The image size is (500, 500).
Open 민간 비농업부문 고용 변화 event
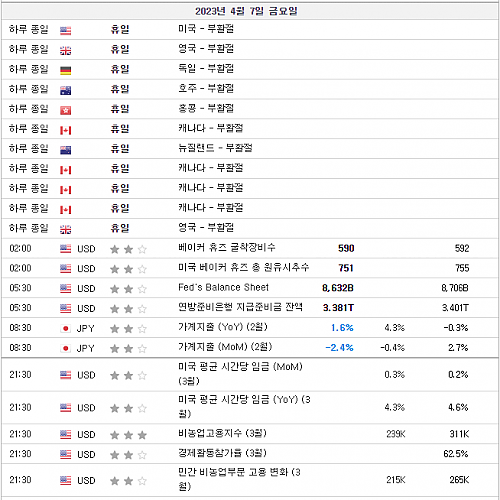(239, 479)
